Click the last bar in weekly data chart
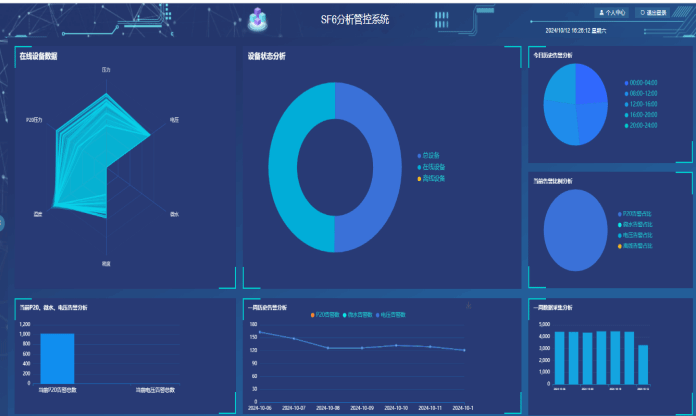 coord(643,364)
